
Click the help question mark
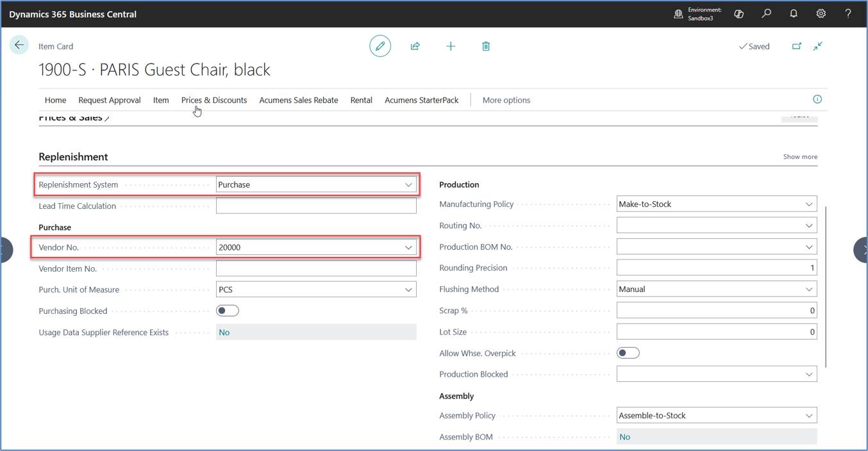click(848, 13)
